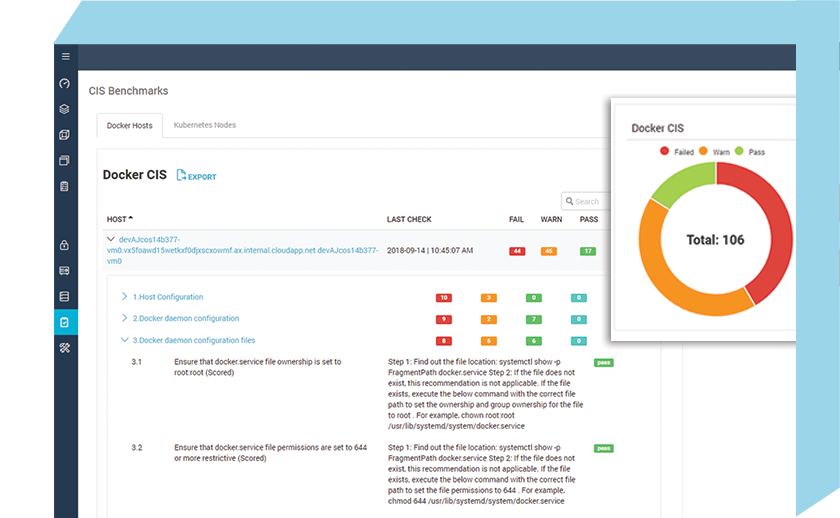Open the padlock security icon in sidebar
The image size is (840, 518).
point(64,245)
